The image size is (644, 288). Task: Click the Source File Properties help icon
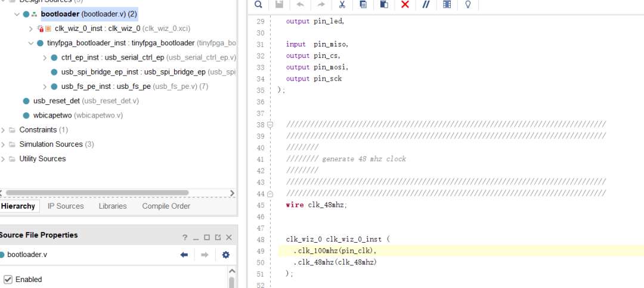point(185,237)
